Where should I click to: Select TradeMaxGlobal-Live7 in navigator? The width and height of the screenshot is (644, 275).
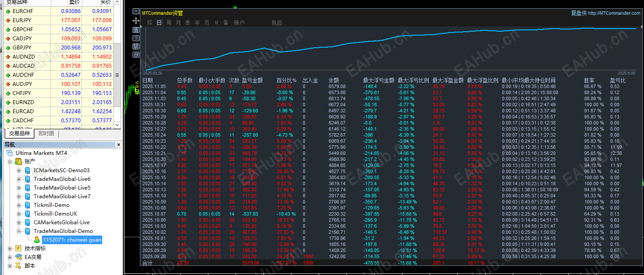pyautogui.click(x=62, y=196)
